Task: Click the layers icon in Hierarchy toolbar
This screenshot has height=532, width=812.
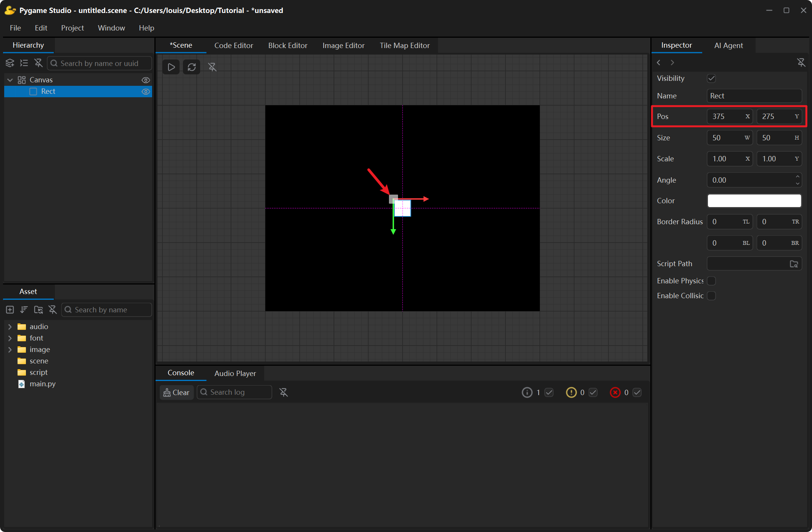Action: [10, 63]
